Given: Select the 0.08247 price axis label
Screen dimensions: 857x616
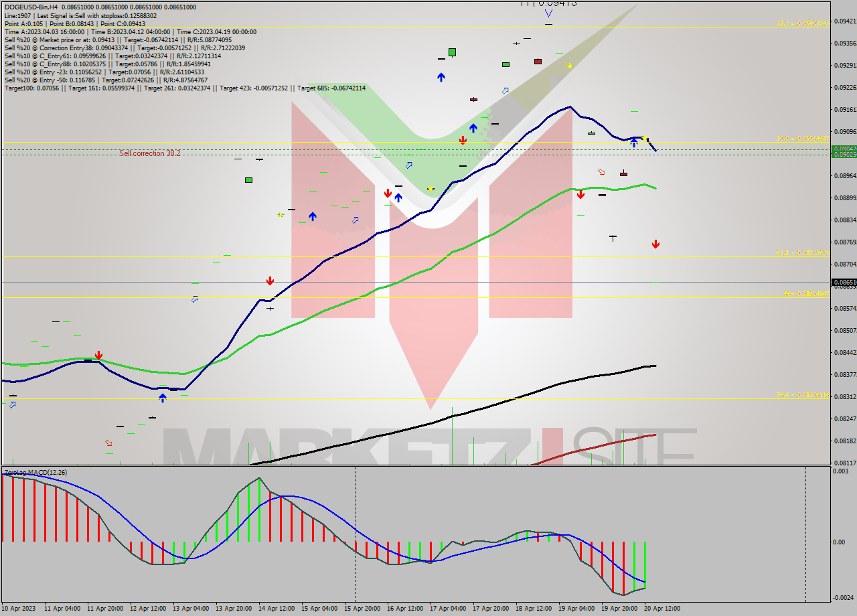Looking at the screenshot, I should (846, 418).
